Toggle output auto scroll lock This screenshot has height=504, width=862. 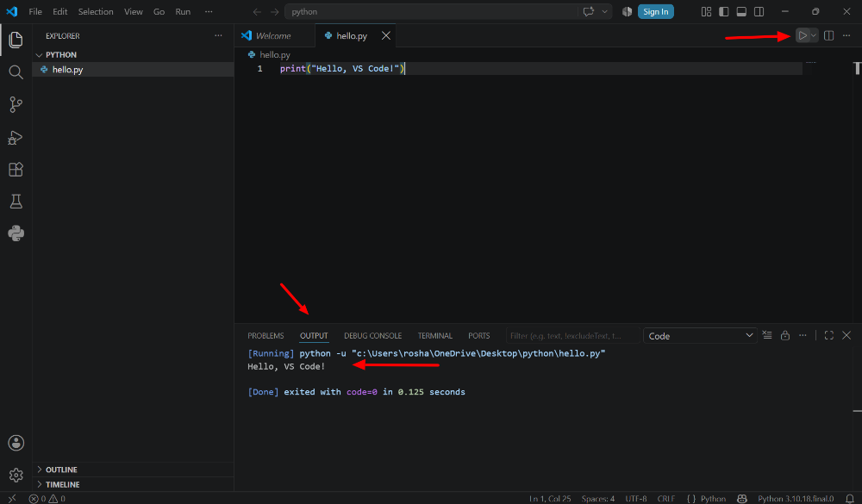coord(785,335)
